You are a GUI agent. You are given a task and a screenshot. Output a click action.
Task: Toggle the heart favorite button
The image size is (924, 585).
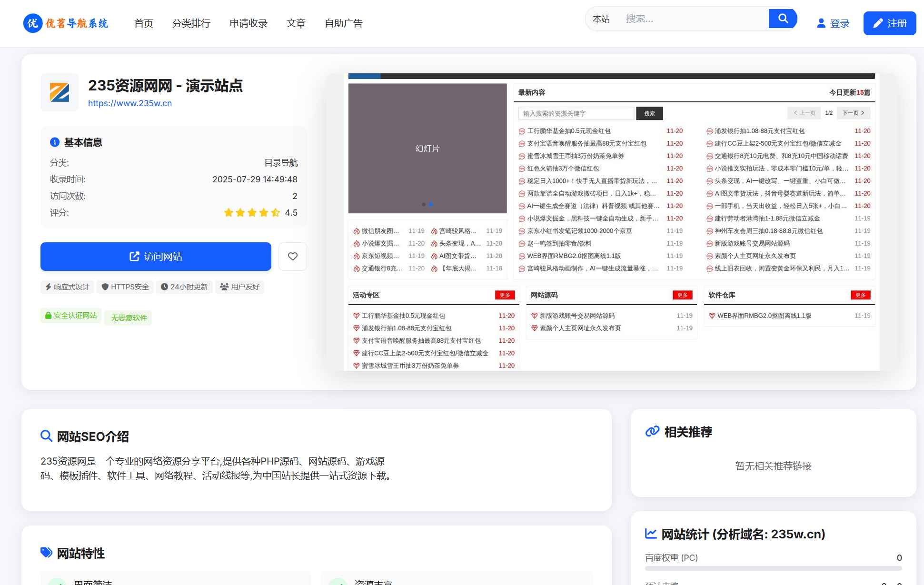click(x=292, y=256)
